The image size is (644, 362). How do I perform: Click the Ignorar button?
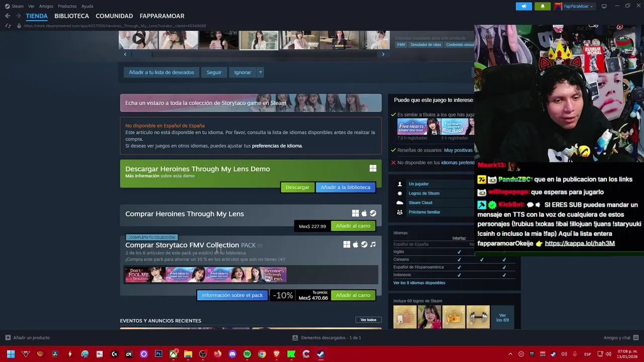243,72
